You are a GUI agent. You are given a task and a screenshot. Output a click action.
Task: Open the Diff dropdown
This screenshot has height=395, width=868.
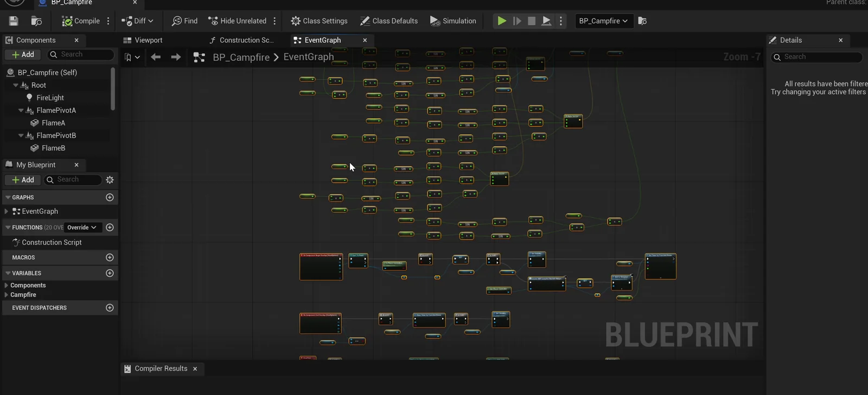137,21
